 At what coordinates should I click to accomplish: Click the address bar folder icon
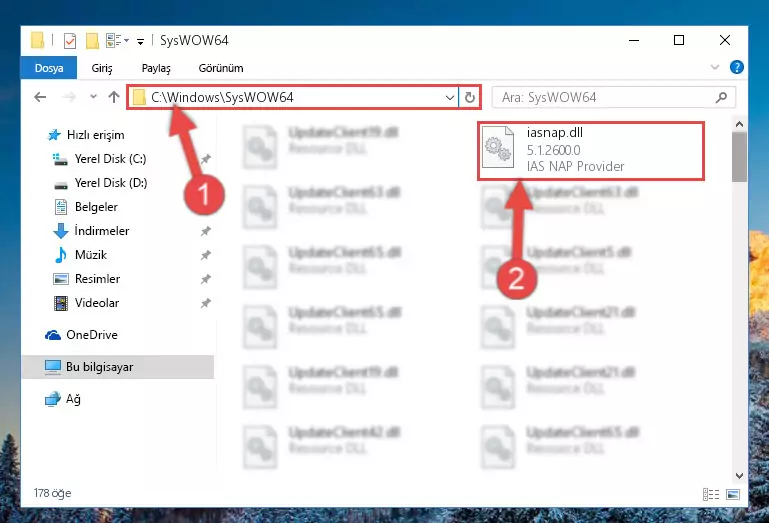click(139, 97)
